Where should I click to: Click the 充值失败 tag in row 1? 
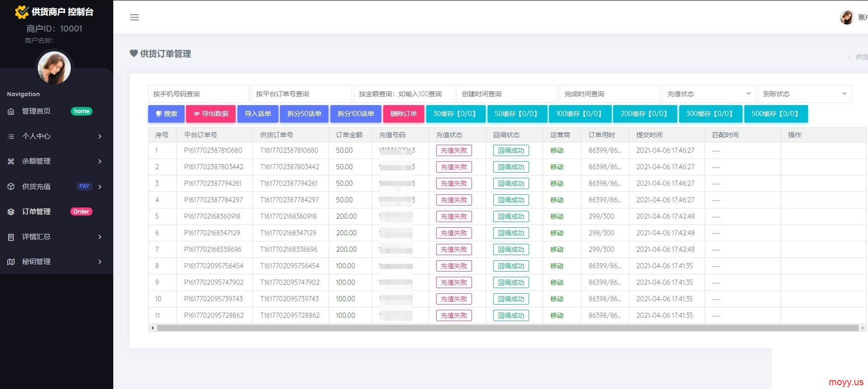[454, 150]
